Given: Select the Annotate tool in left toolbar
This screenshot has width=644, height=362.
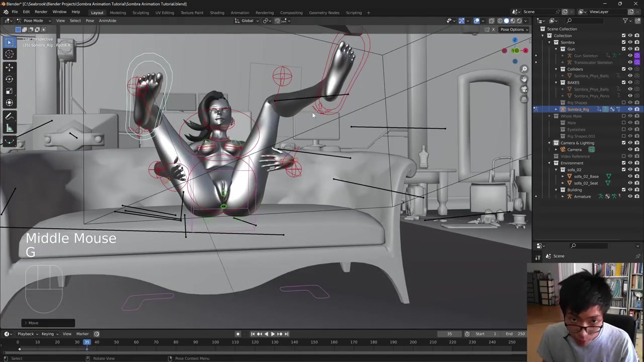Looking at the screenshot, I should (9, 116).
